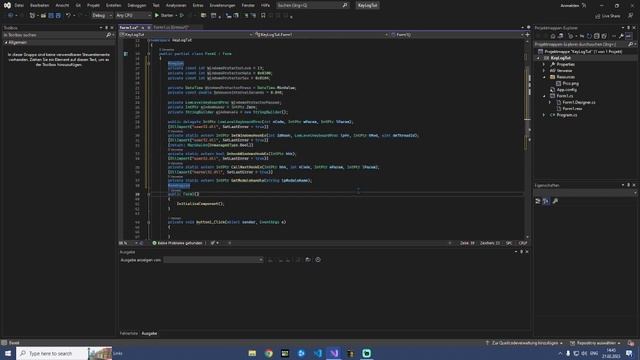
Task: Switch to the Form1.cs [Entwurf] tab
Action: tap(171, 27)
